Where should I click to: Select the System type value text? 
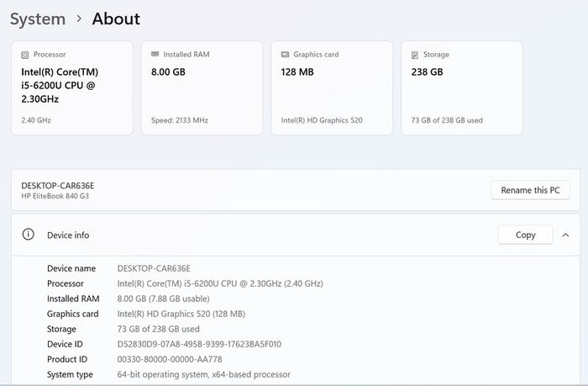click(x=203, y=374)
